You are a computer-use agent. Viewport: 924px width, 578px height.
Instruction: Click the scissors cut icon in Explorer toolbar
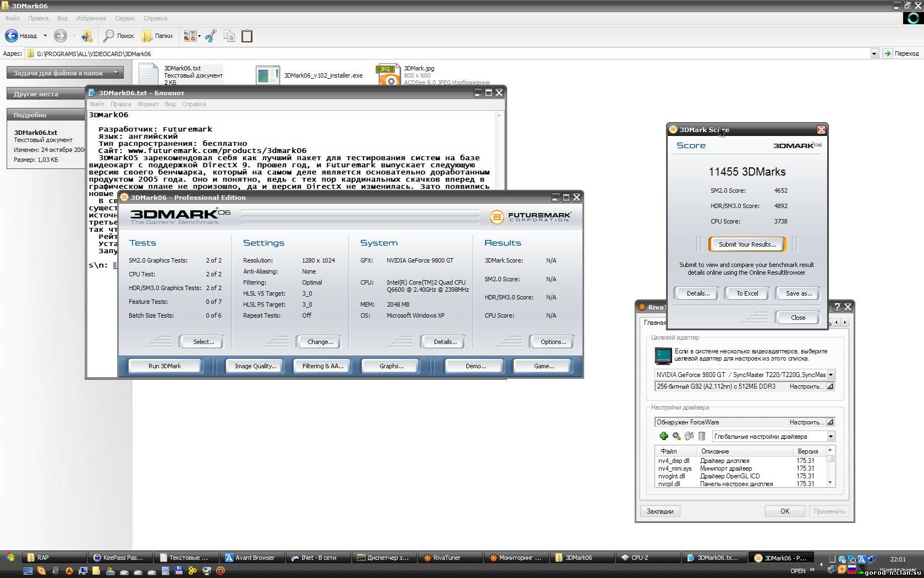pos(211,36)
